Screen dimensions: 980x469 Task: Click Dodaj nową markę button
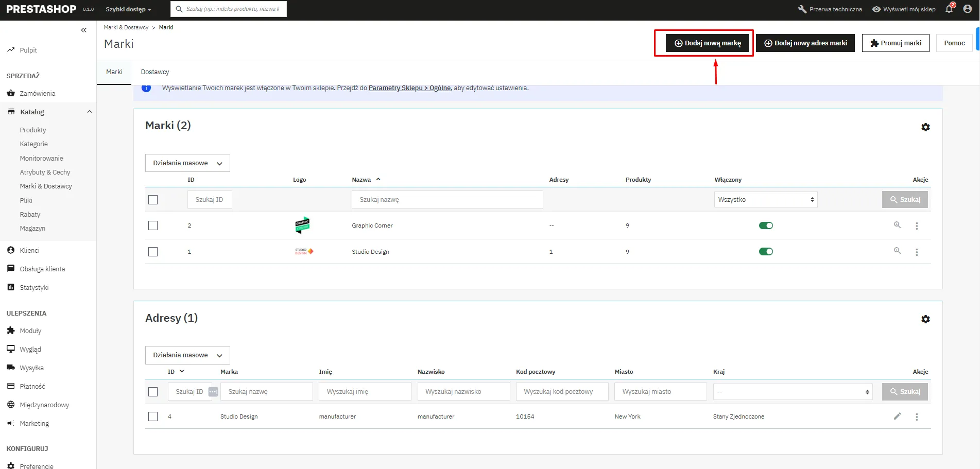point(707,43)
